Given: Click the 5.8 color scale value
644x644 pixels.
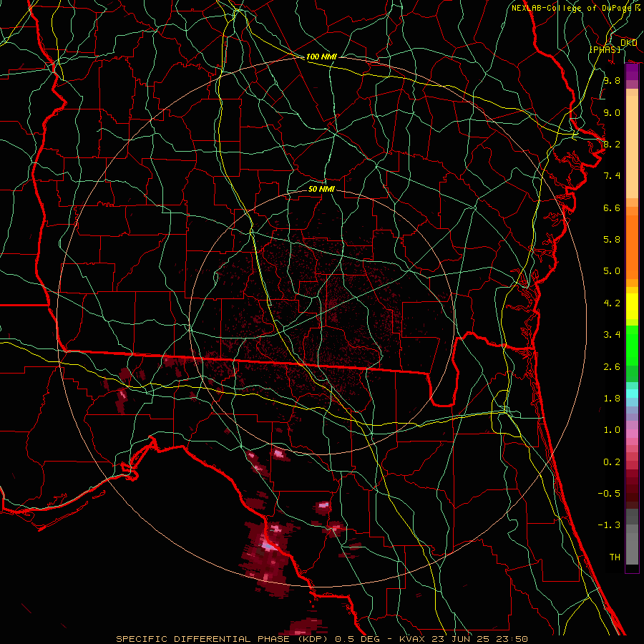Looking at the screenshot, I should [612, 240].
